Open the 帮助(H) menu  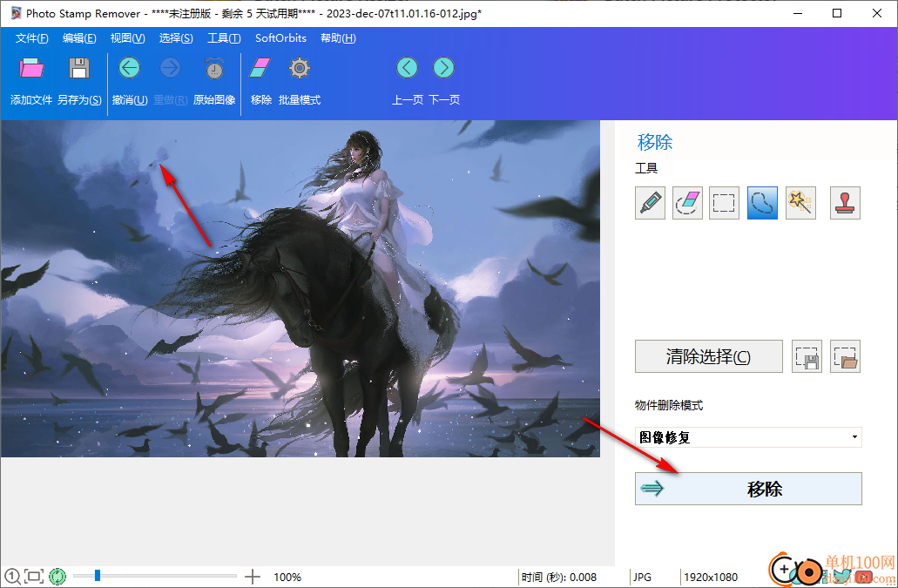click(338, 38)
